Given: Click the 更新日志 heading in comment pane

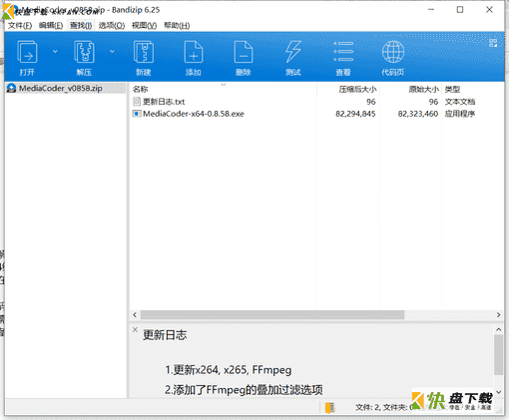Looking at the screenshot, I should click(x=165, y=335).
